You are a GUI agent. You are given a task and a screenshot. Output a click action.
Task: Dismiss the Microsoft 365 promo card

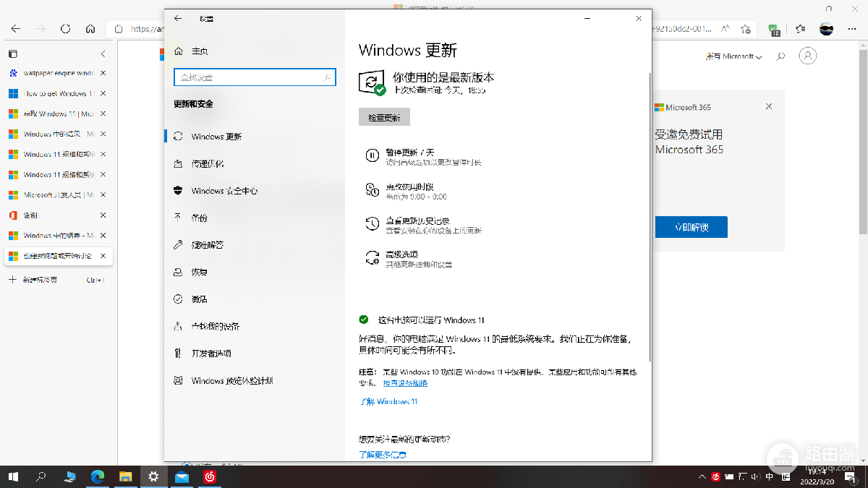(769, 106)
